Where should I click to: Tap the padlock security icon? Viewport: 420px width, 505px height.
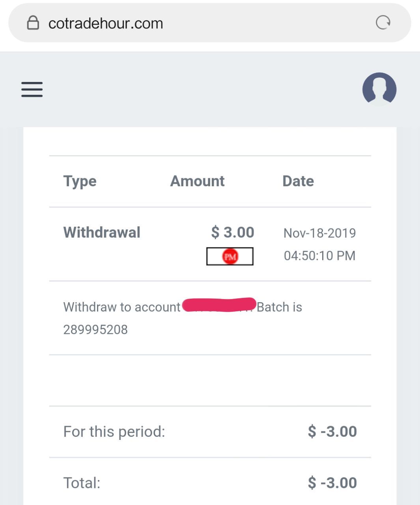pos(33,23)
